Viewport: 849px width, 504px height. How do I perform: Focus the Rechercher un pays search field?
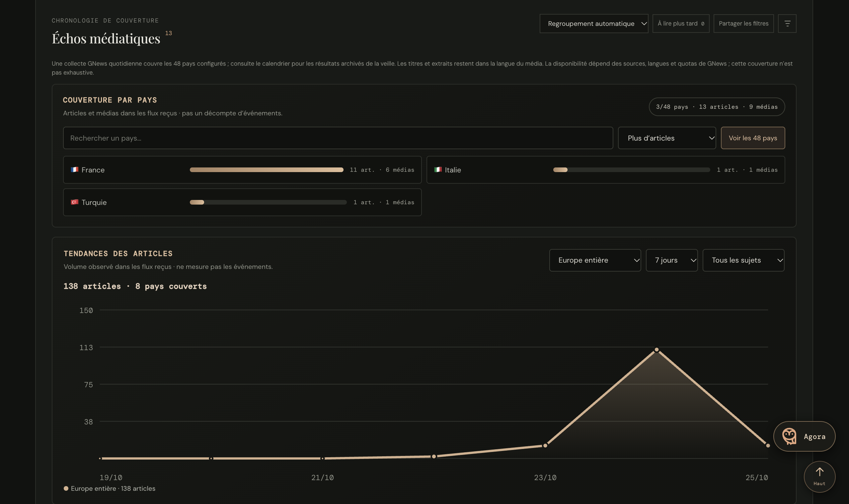[x=338, y=138]
